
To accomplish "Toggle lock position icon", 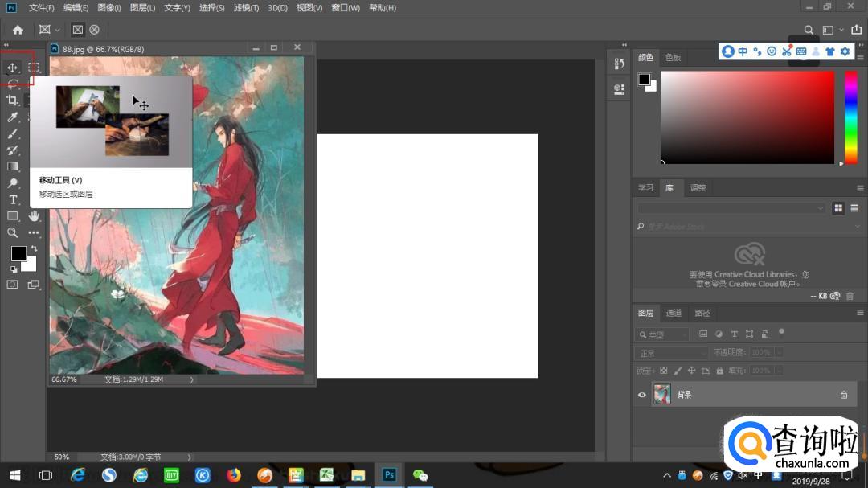I will (691, 371).
